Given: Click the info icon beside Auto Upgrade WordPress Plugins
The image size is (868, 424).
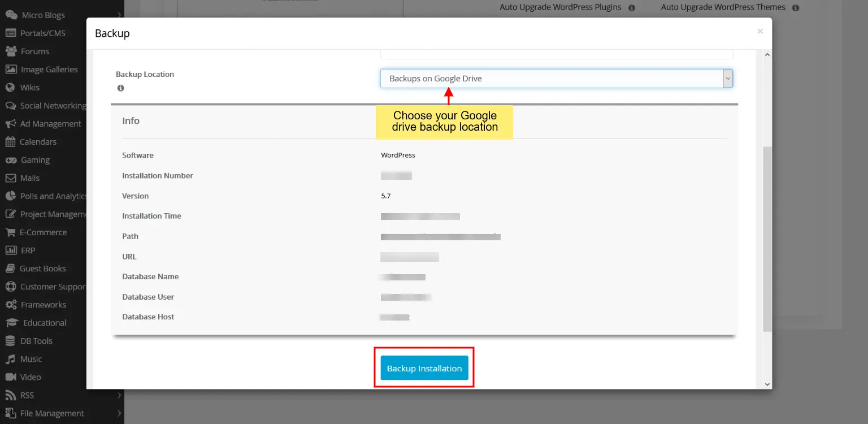Looking at the screenshot, I should [x=631, y=7].
